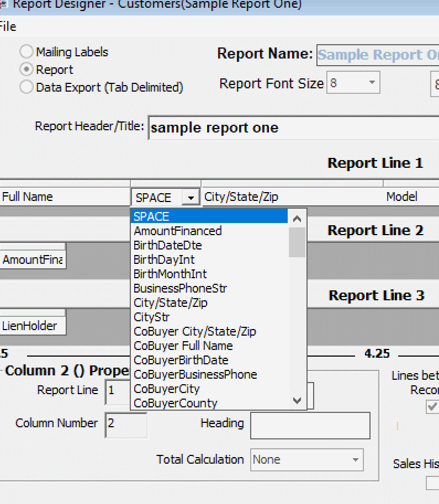Select SPACE in the dropdown list
The height and width of the screenshot is (504, 439).
[209, 216]
